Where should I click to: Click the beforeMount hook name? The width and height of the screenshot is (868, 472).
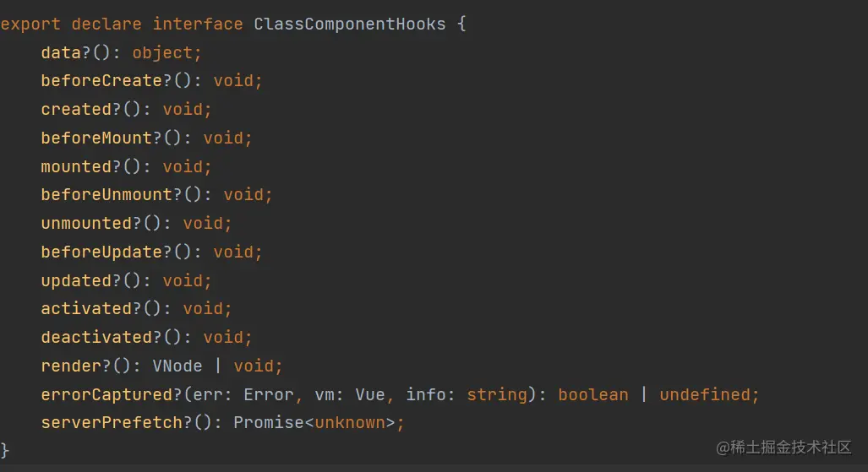96,138
